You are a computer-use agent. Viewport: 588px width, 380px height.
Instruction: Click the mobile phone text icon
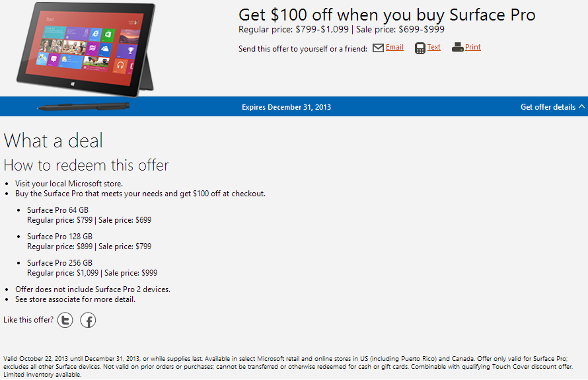point(420,48)
